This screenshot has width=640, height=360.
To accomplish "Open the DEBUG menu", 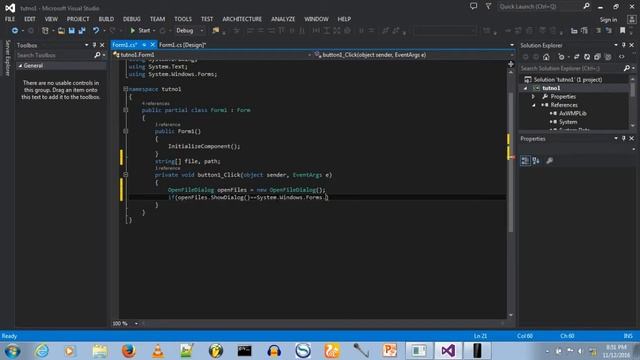I will coord(131,19).
